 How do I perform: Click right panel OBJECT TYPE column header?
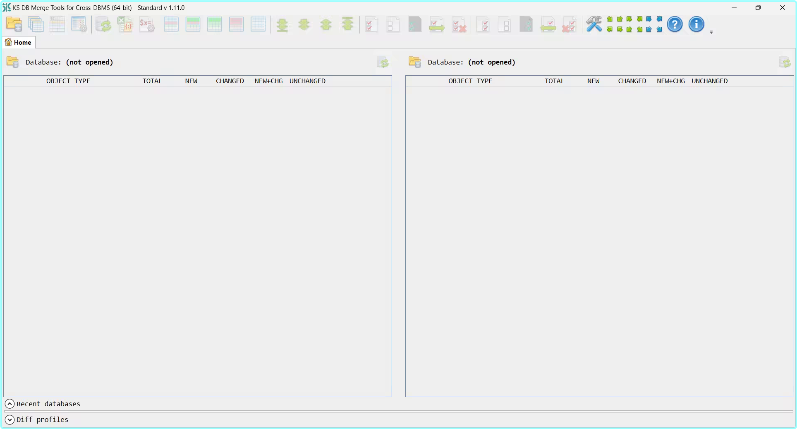click(470, 81)
